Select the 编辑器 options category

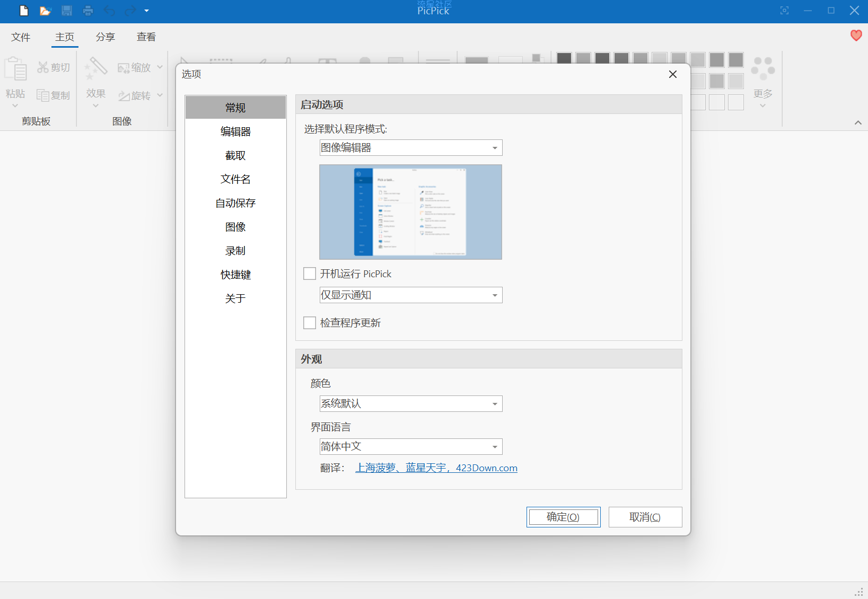click(235, 131)
